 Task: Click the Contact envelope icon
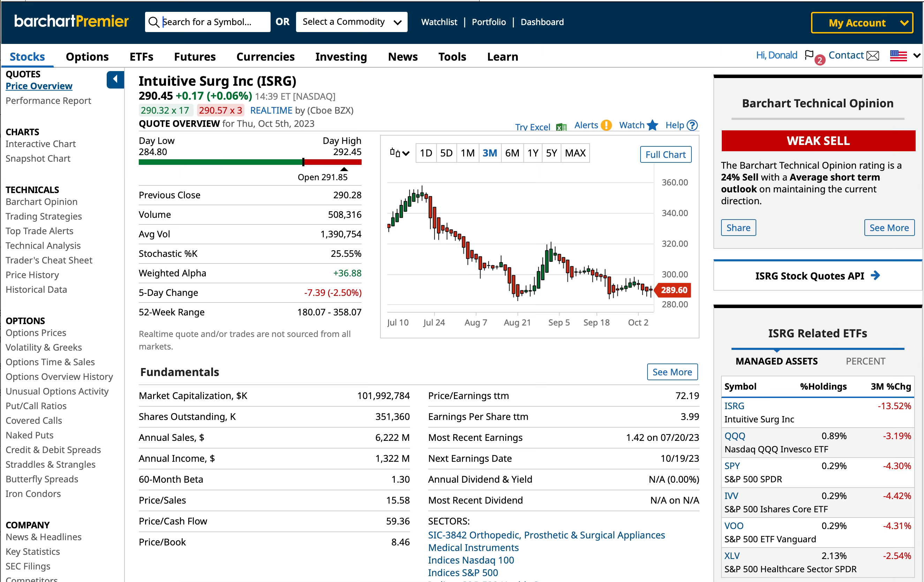coord(873,56)
